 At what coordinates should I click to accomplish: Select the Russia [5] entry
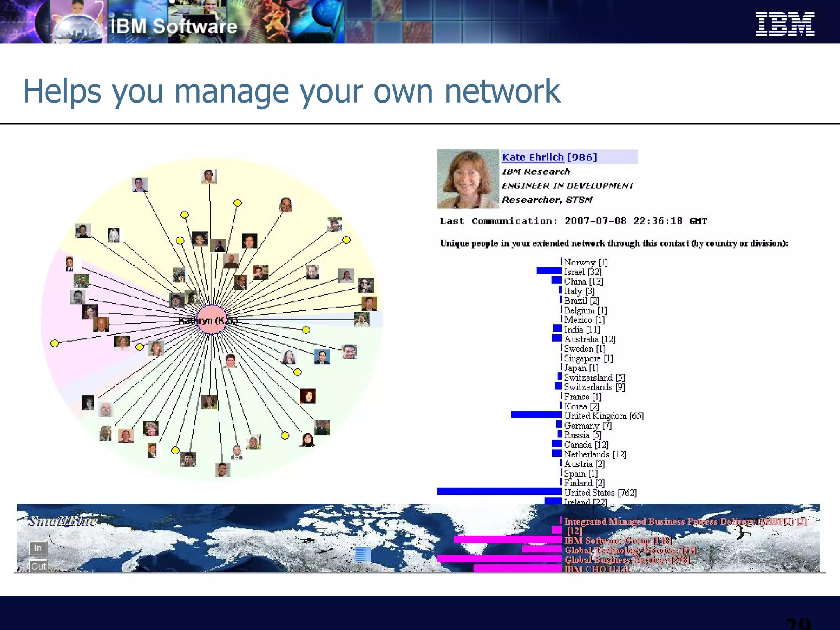click(x=582, y=435)
